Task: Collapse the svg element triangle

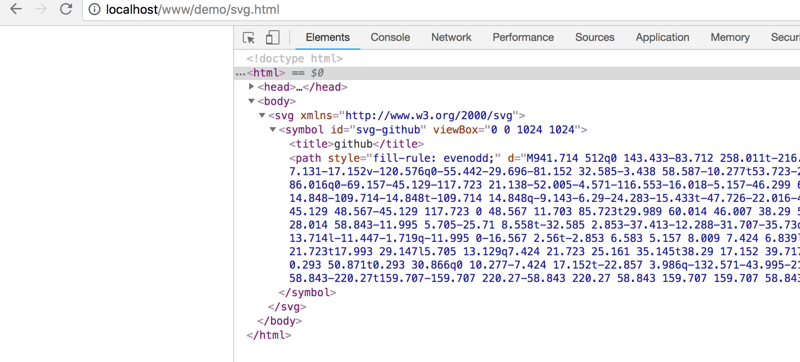Action: click(x=262, y=115)
